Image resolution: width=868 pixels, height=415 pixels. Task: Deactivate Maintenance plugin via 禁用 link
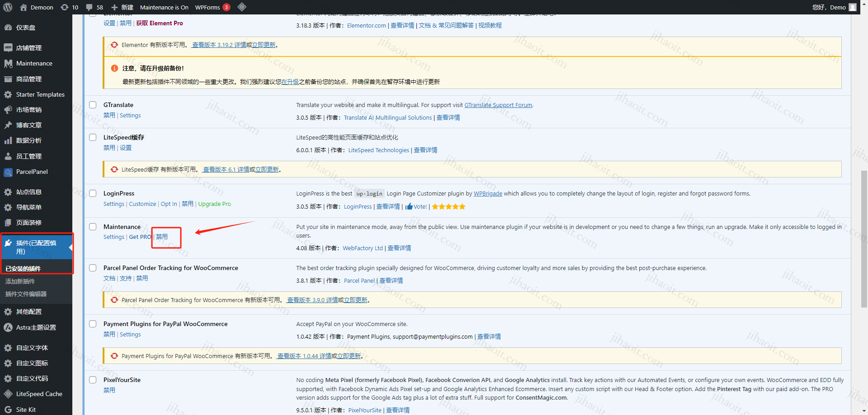pos(162,237)
